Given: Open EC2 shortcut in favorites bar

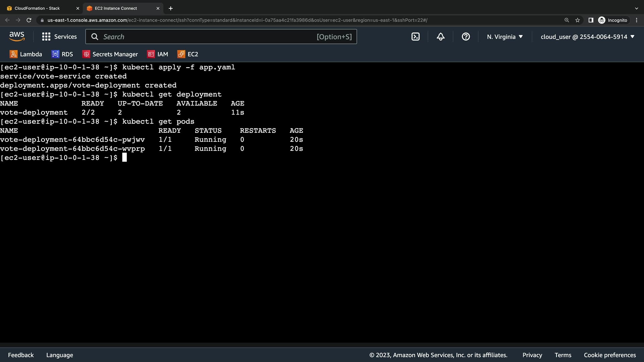Looking at the screenshot, I should click(x=188, y=54).
